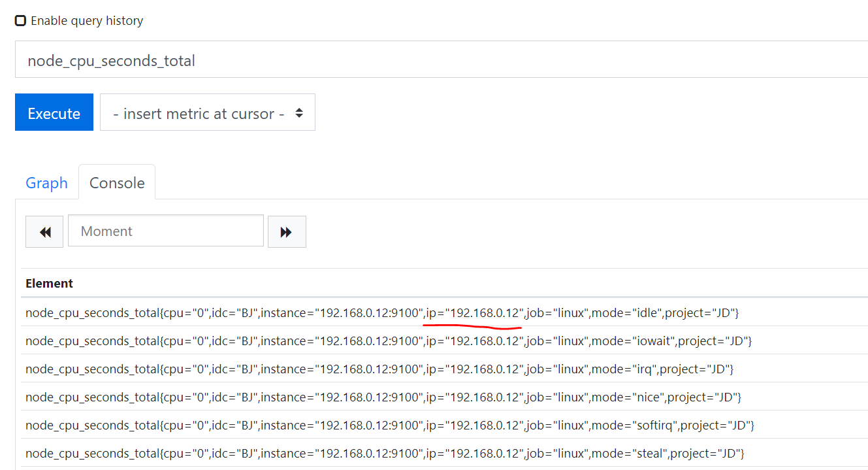Click the Element column header
The width and height of the screenshot is (868, 470).
coord(49,283)
